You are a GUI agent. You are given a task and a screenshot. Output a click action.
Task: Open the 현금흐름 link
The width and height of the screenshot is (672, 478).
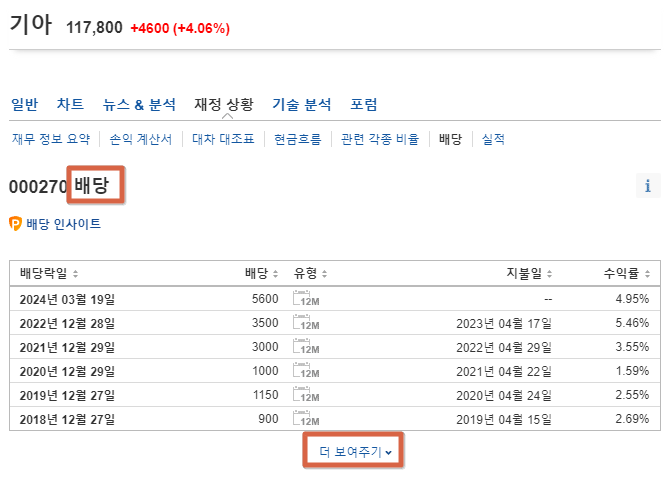coord(297,139)
